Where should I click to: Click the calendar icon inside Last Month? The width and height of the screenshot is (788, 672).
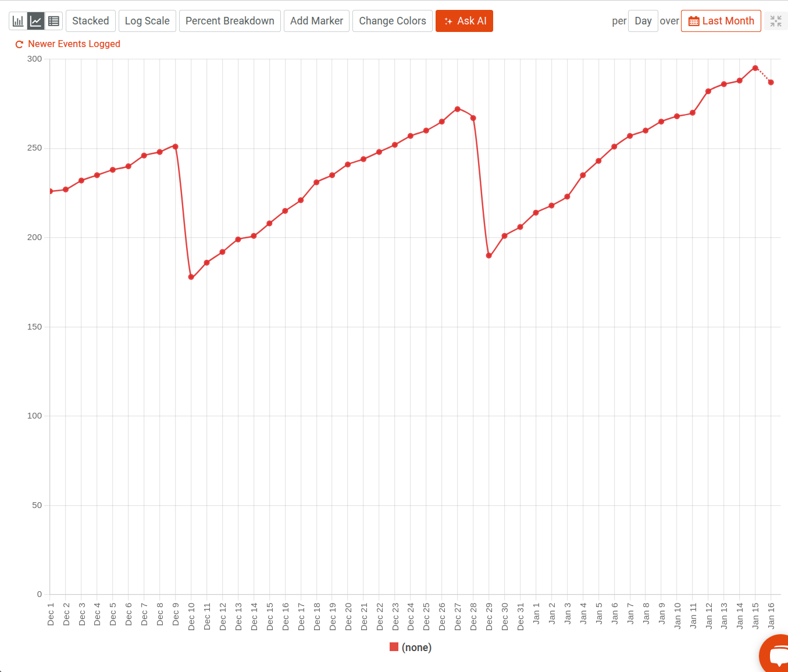(x=694, y=20)
